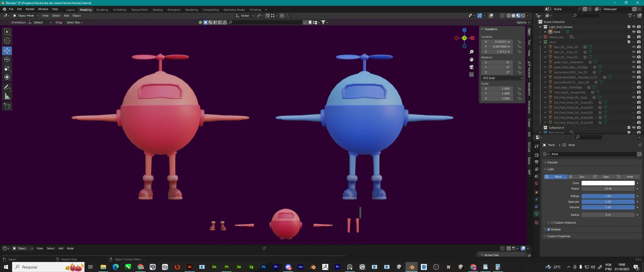
Task: Switch to wireframe shading mode
Action: click(508, 16)
